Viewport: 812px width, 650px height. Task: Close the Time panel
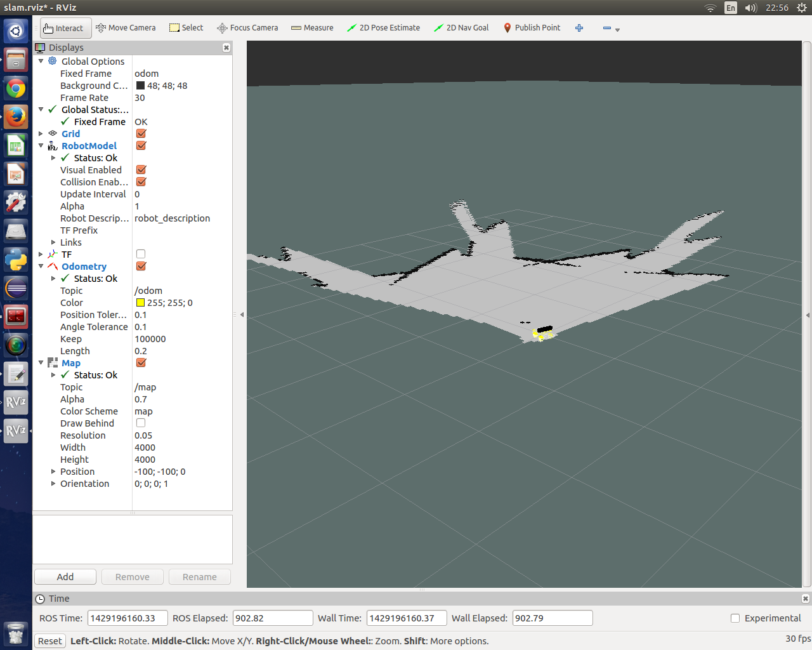(806, 599)
